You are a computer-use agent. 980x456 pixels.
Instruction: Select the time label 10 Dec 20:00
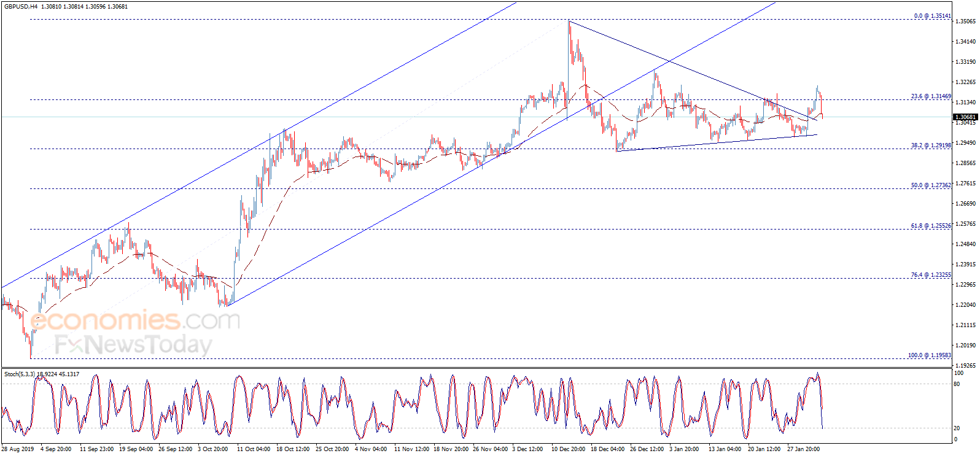(x=568, y=449)
